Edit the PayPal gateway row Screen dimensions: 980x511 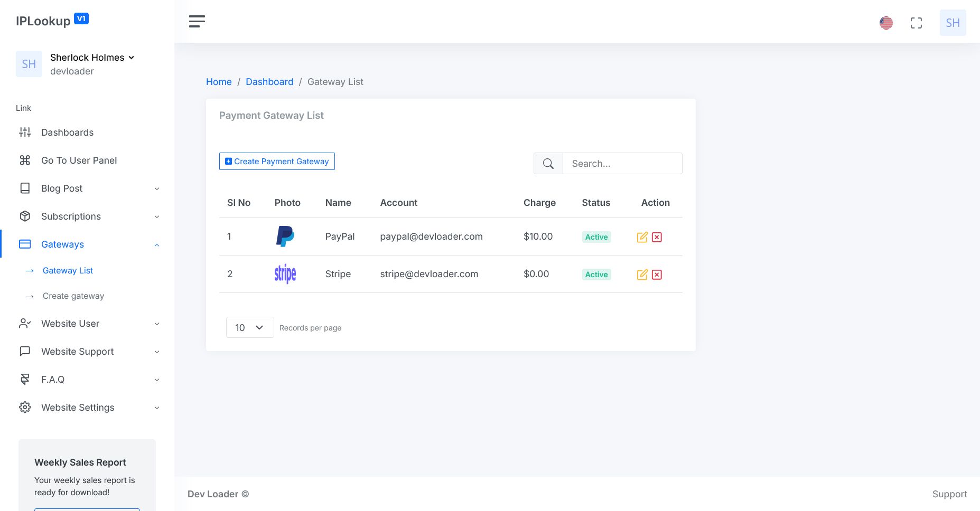(642, 237)
